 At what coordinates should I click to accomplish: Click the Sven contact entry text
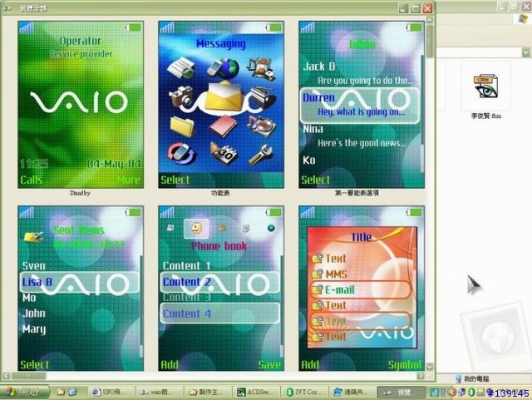pyautogui.click(x=33, y=266)
